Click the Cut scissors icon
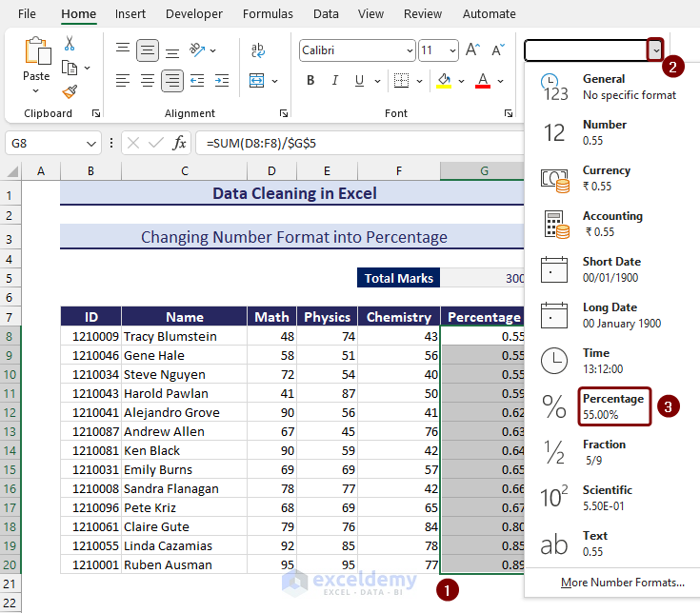Screen dimensions: 700x613 70,44
